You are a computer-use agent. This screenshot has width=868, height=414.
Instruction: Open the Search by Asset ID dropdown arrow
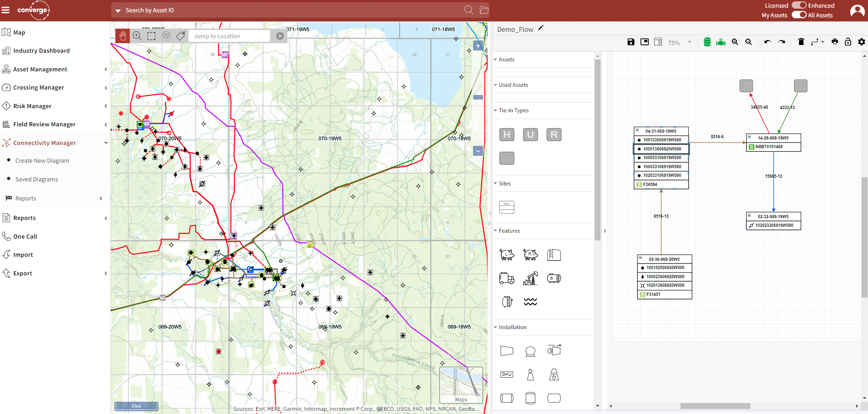click(x=118, y=10)
